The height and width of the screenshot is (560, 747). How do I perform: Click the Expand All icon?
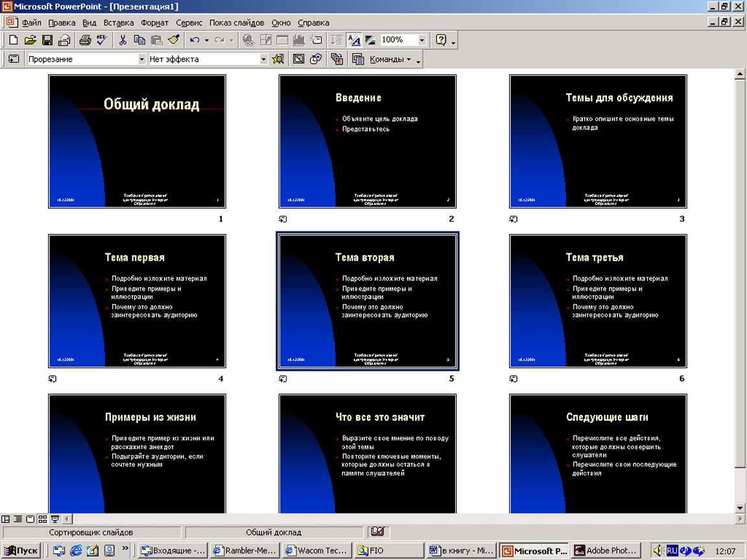pos(337,40)
